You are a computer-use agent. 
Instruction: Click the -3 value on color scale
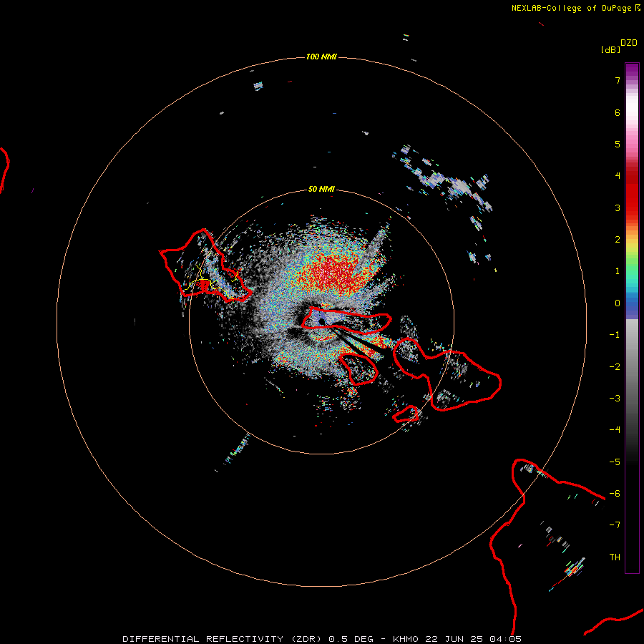click(x=615, y=399)
